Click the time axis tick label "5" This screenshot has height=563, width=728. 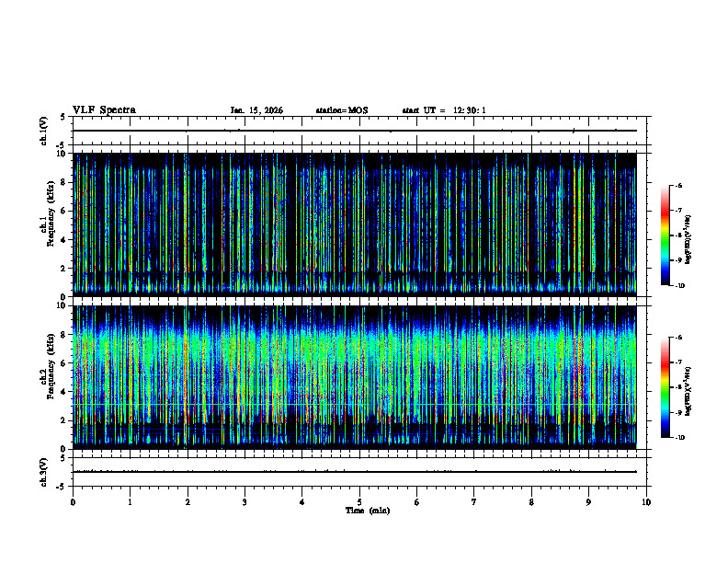359,502
